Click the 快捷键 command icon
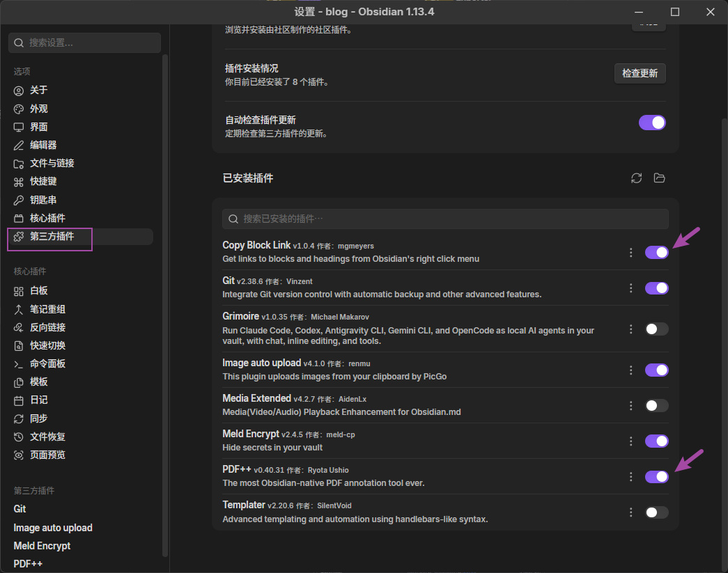This screenshot has width=728, height=573. (x=19, y=182)
